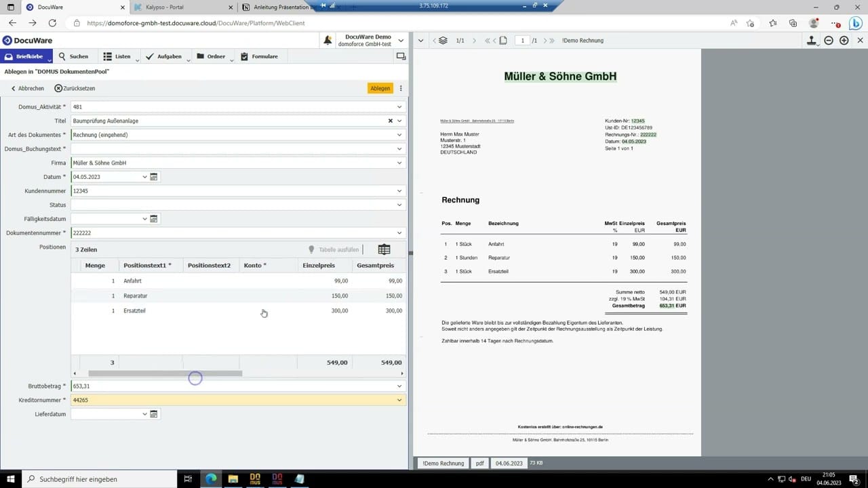Go to next document in the viewer
This screenshot has height=488, width=868.
coord(473,41)
